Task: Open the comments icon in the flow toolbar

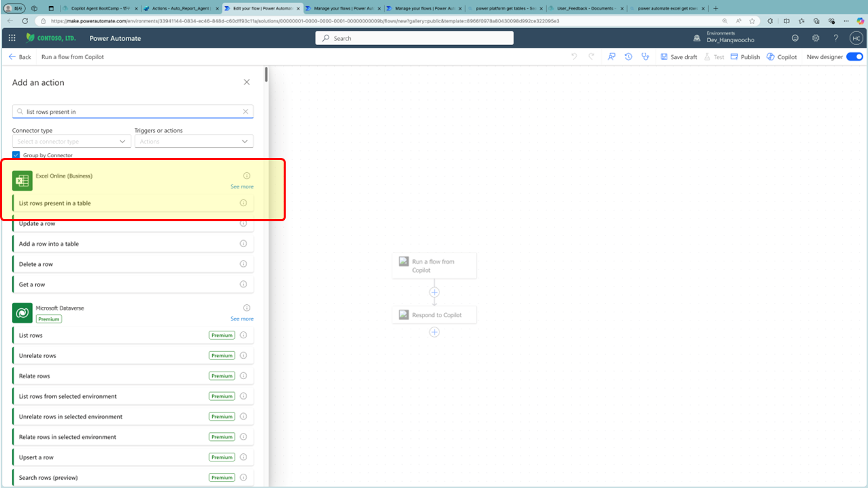Action: coord(612,56)
